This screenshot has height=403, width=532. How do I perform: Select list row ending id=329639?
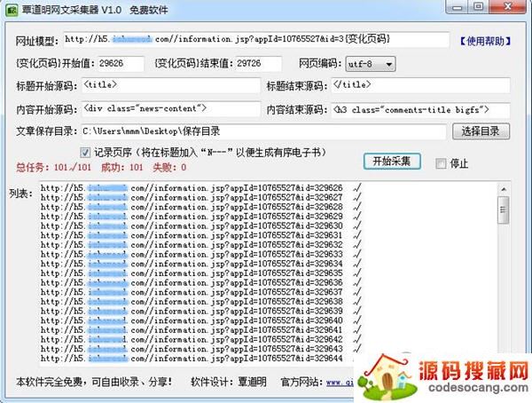coord(201,311)
